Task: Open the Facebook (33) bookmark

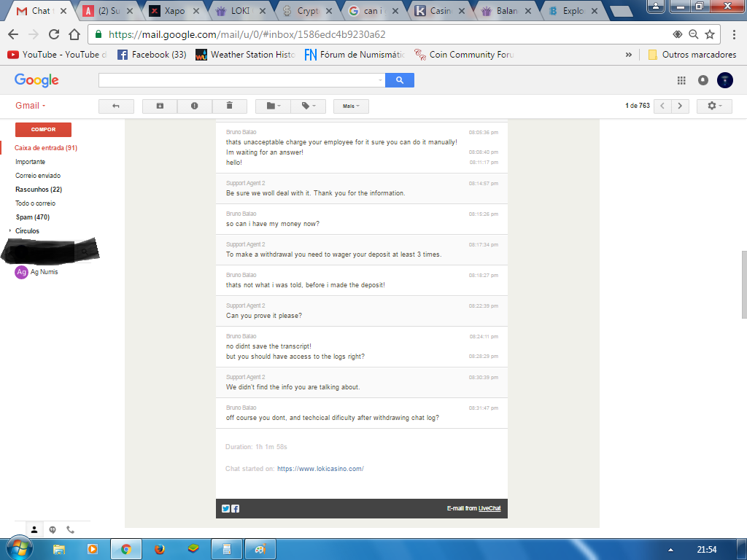Action: click(x=152, y=55)
